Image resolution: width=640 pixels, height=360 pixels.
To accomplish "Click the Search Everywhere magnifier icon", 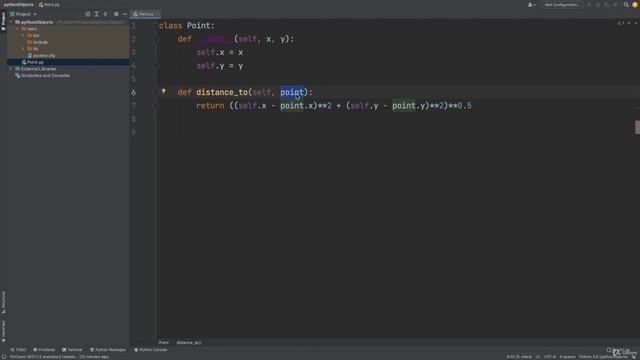I will (x=626, y=4).
